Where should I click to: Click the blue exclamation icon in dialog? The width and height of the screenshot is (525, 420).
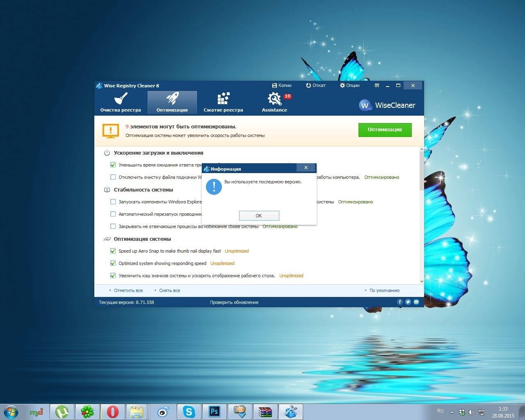click(x=214, y=187)
